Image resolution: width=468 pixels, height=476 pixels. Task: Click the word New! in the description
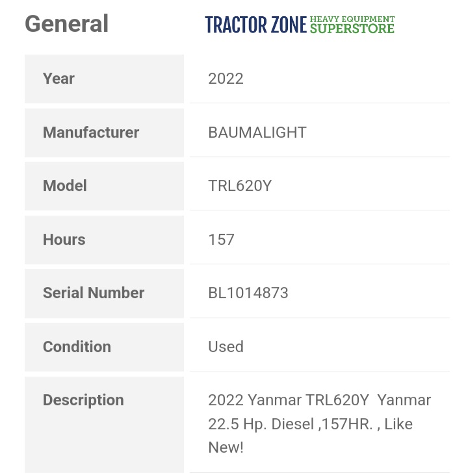tap(226, 447)
